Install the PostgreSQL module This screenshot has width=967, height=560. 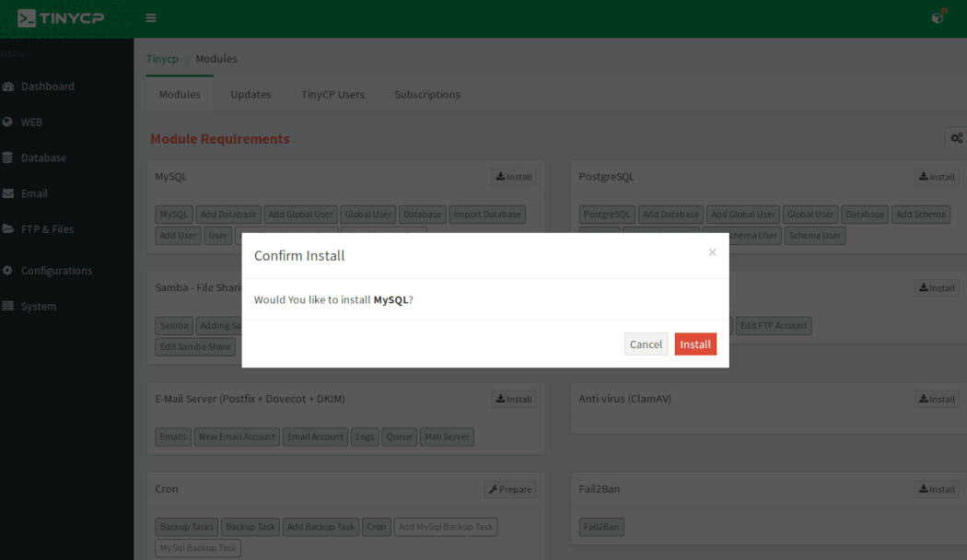click(937, 177)
